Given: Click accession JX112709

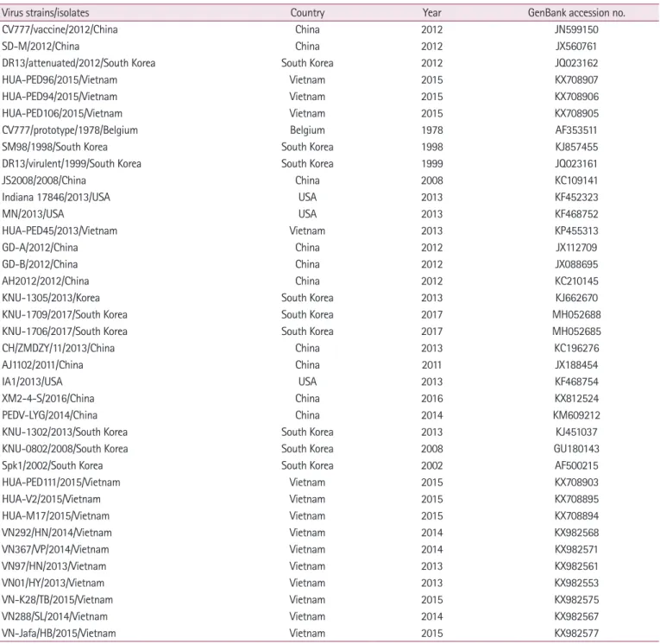Looking at the screenshot, I should [x=576, y=248].
